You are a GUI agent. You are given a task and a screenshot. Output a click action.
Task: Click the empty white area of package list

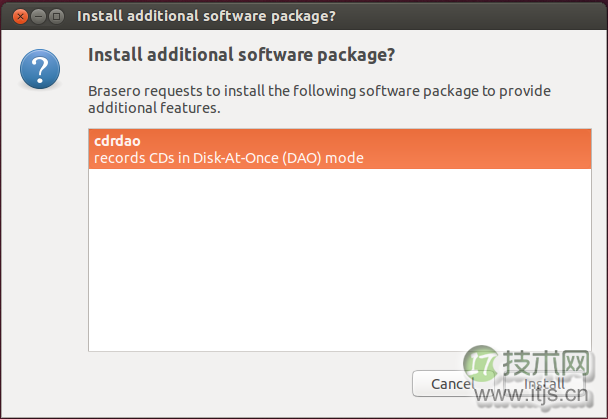point(340,260)
